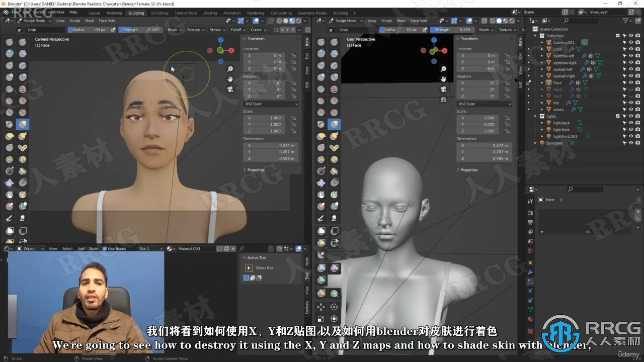Set right viewport to material preview shading

[505, 21]
